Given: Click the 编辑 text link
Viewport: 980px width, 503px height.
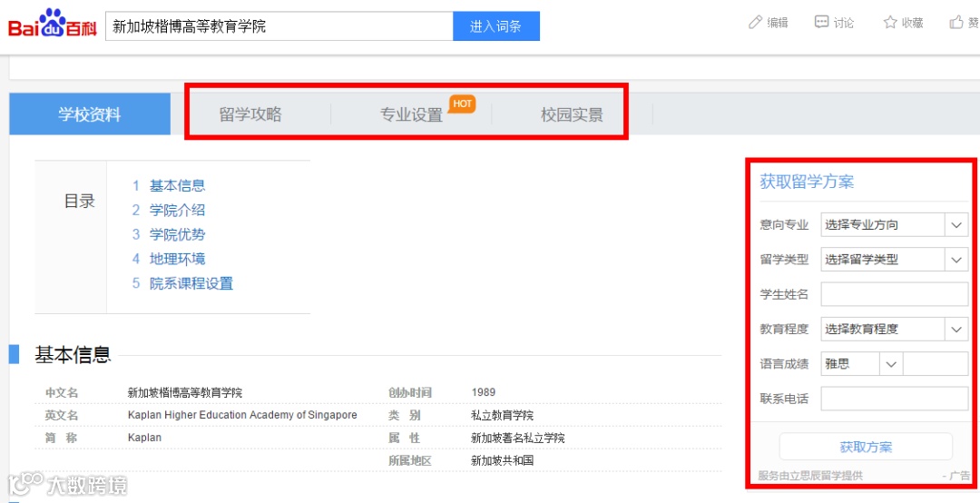Looking at the screenshot, I should click(x=778, y=23).
